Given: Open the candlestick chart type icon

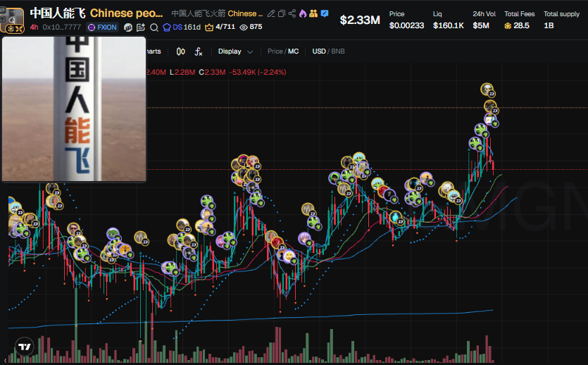Looking at the screenshot, I should [181, 51].
